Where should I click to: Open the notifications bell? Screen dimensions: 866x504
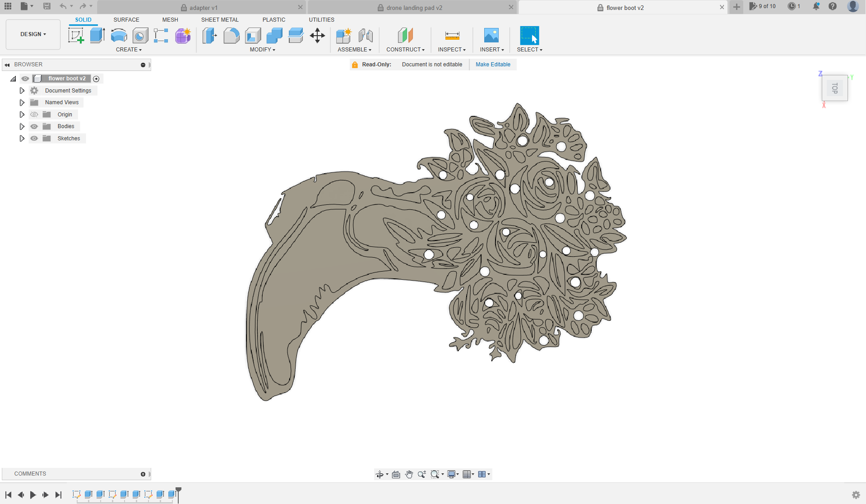click(816, 6)
